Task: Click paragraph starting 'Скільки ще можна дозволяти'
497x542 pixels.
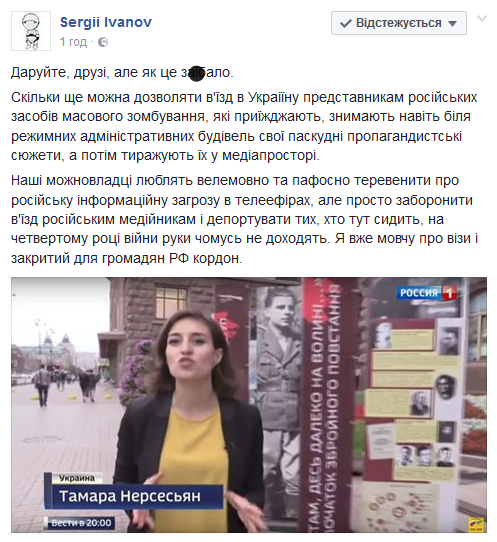Action: pyautogui.click(x=244, y=127)
